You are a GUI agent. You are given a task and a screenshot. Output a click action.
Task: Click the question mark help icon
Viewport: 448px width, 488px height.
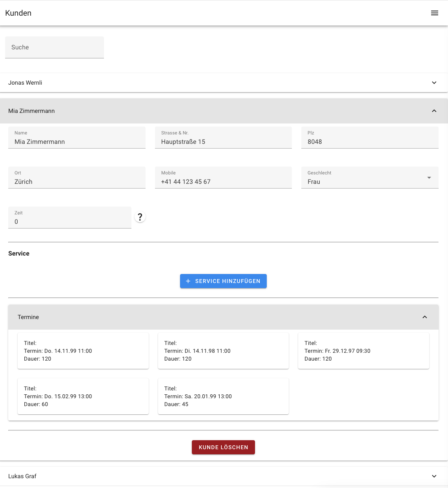coord(140,217)
